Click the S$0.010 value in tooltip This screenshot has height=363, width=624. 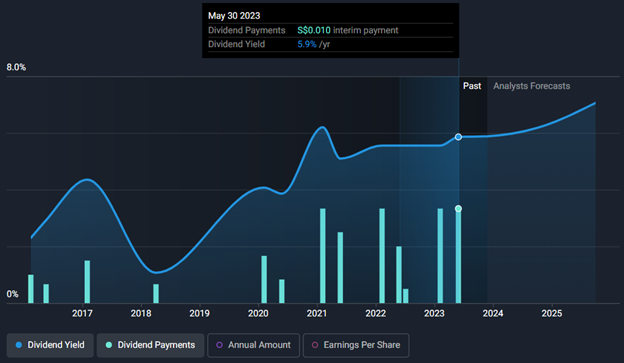click(314, 30)
